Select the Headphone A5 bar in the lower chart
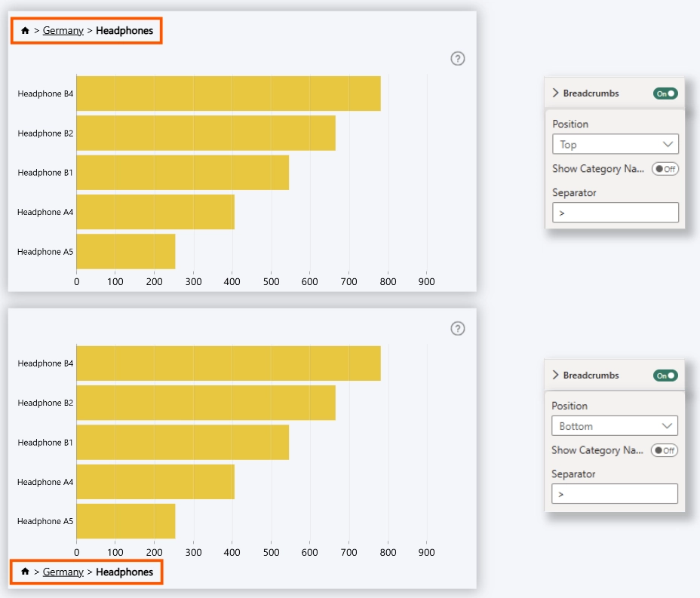This screenshot has height=598, width=700. pyautogui.click(x=125, y=521)
